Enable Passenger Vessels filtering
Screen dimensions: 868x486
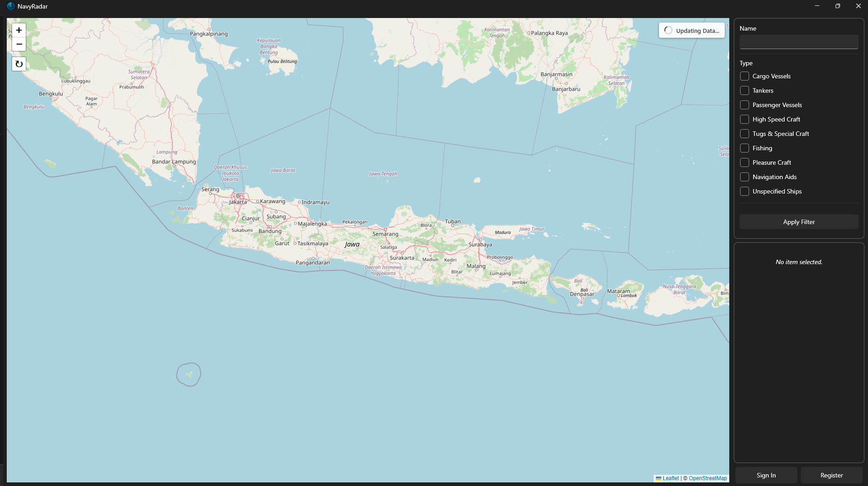point(745,105)
